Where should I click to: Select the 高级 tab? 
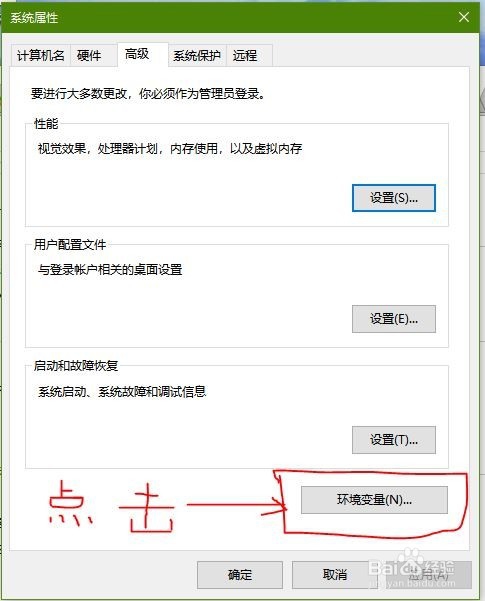point(143,54)
